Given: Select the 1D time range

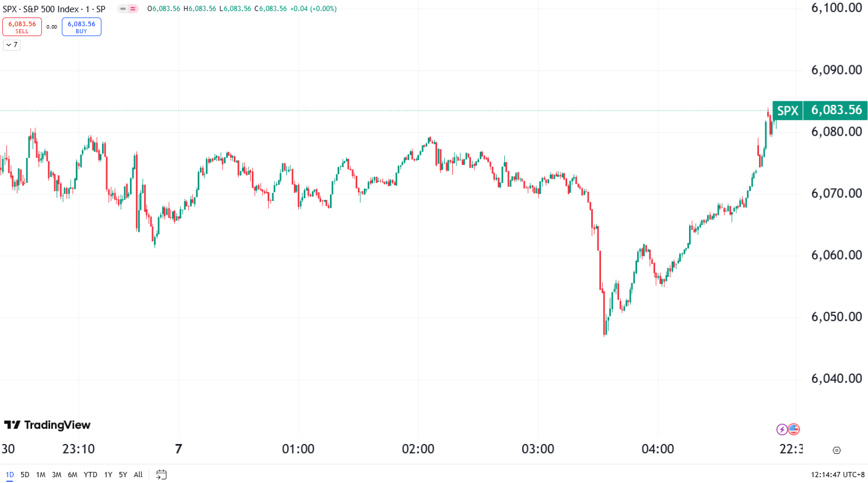Looking at the screenshot, I should (x=10, y=475).
